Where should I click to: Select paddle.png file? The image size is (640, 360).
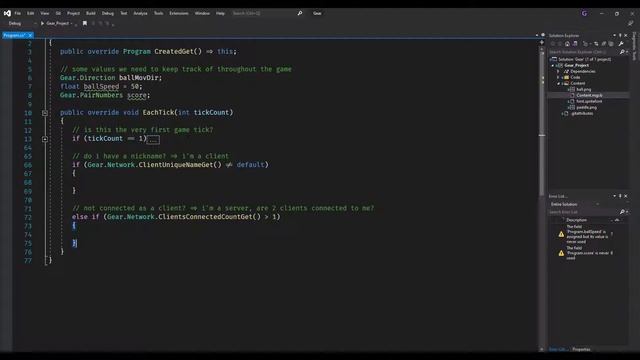click(586, 107)
